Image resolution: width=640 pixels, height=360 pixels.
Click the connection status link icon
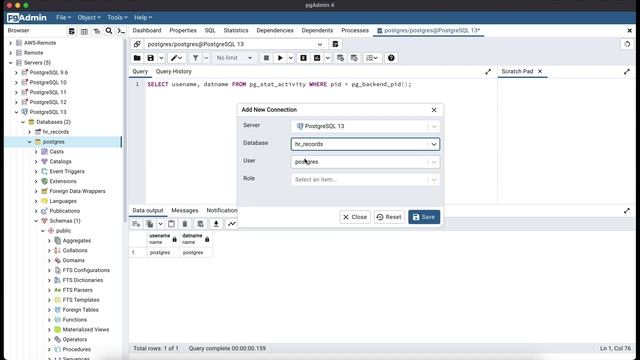coord(137,44)
